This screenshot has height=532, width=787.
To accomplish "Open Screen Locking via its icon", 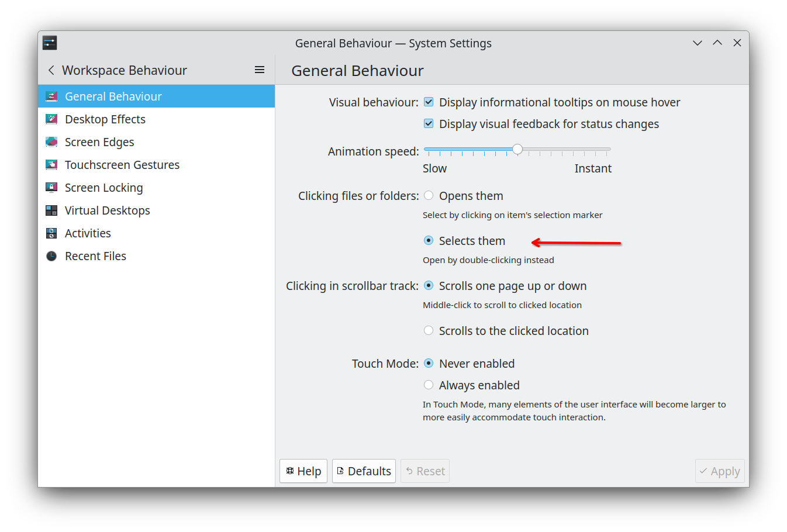I will coord(51,188).
